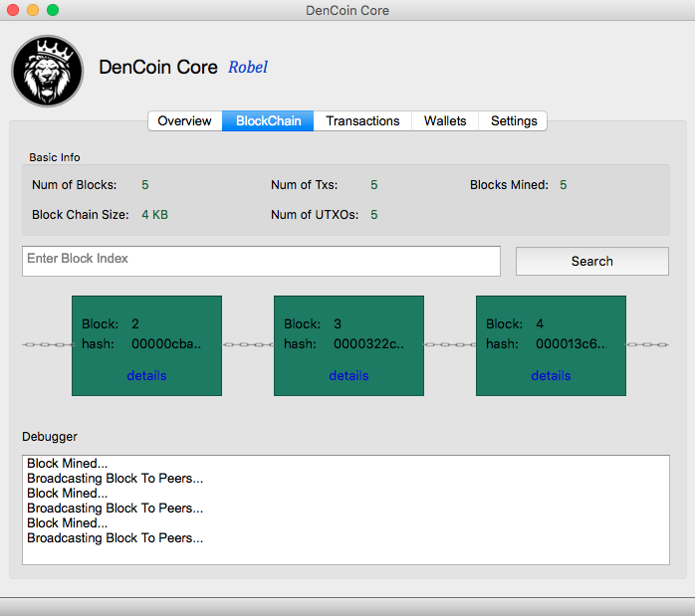This screenshot has height=616, width=695.
Task: Open the Settings tab
Action: (514, 120)
